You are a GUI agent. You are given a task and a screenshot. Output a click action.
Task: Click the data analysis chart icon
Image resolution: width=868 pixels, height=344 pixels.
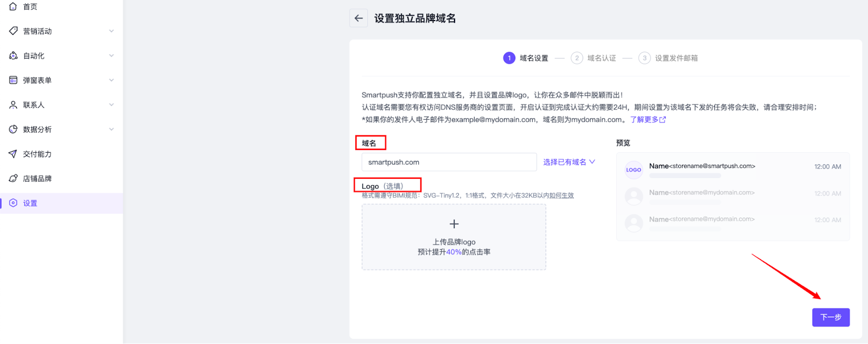[13, 129]
